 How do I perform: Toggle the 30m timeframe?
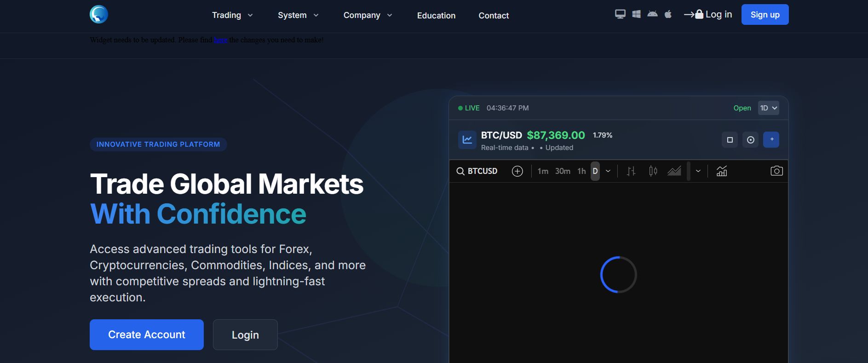[x=563, y=171]
